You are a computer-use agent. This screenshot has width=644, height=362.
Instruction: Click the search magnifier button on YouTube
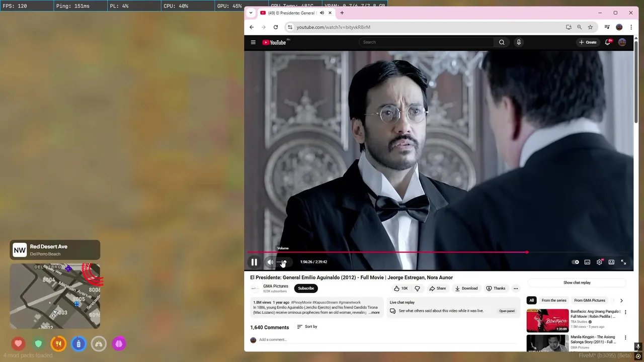[x=502, y=42]
